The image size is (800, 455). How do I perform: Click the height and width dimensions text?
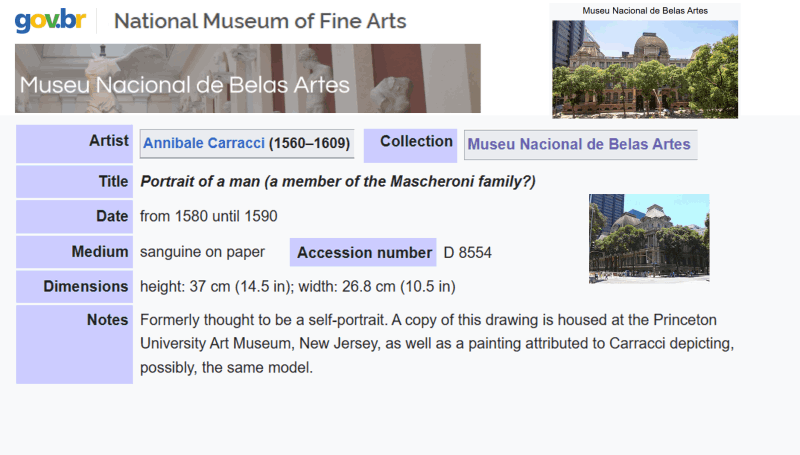coord(298,287)
